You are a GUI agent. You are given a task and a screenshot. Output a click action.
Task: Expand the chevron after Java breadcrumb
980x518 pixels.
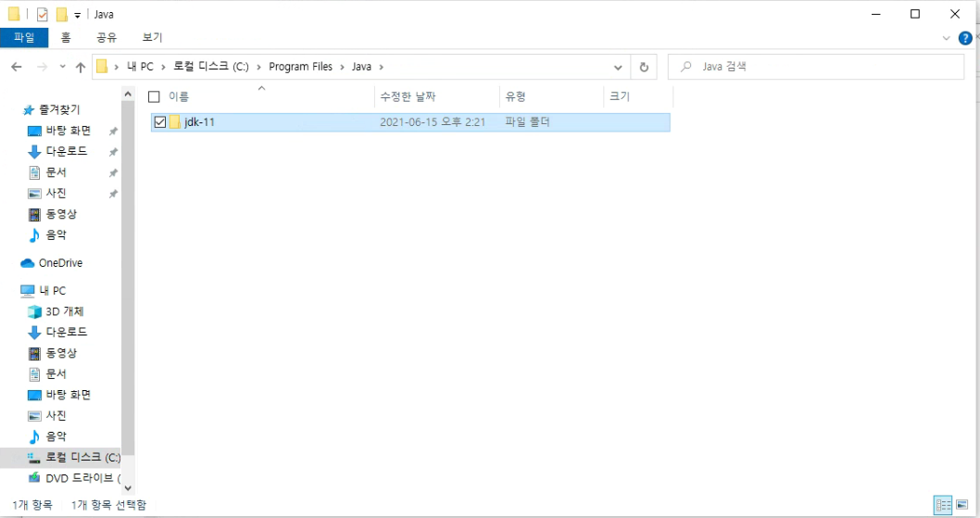[382, 67]
